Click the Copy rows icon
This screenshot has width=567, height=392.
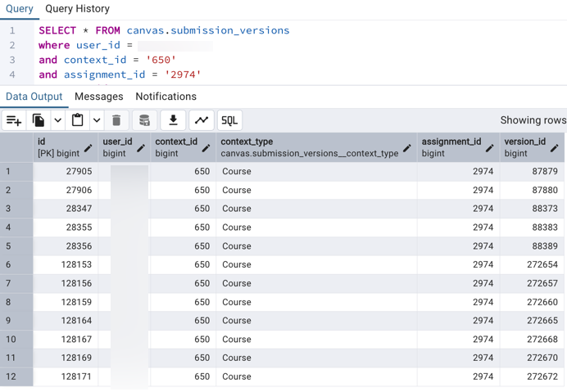click(x=39, y=120)
